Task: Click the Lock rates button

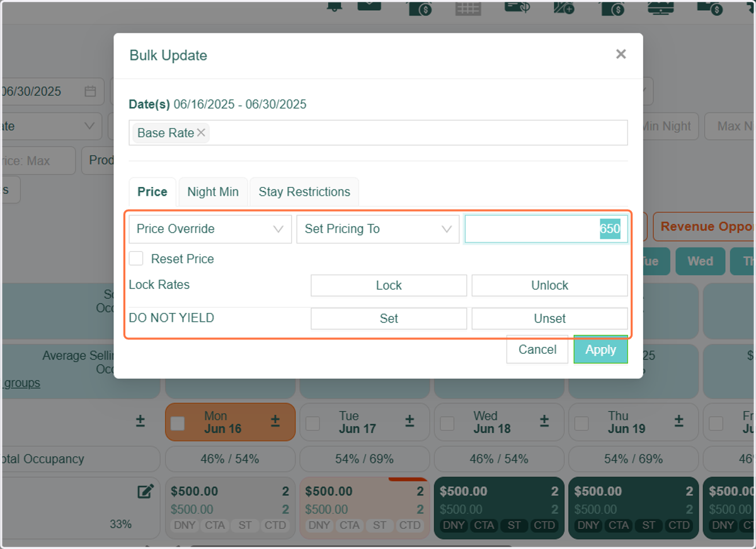Action: click(x=389, y=285)
